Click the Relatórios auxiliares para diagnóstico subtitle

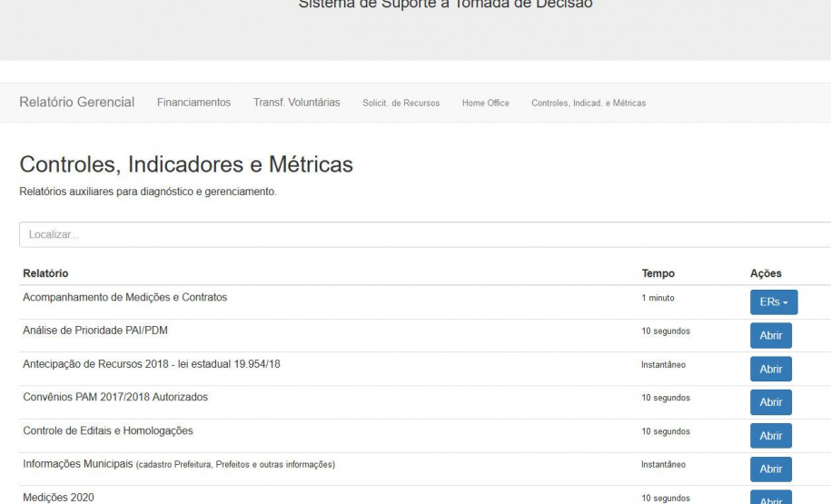[x=148, y=192]
